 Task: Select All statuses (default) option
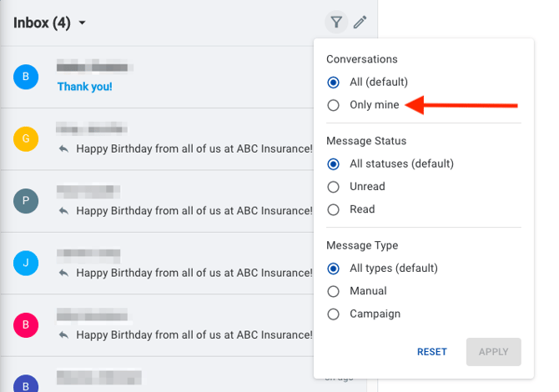pyautogui.click(x=334, y=163)
